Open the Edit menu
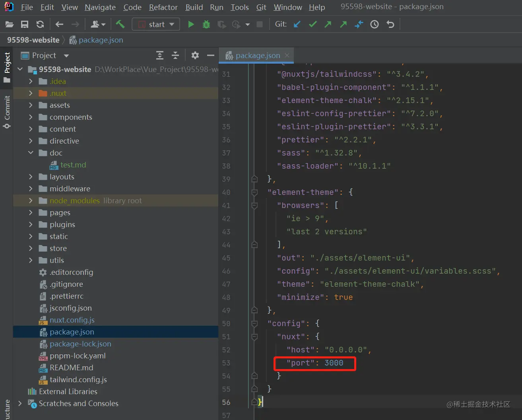This screenshot has height=420, width=522. click(x=47, y=7)
